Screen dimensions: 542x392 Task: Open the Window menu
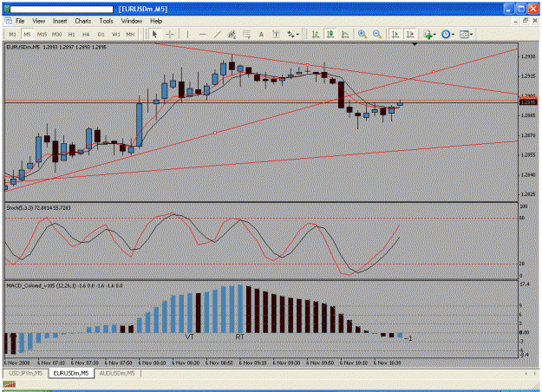(x=132, y=21)
